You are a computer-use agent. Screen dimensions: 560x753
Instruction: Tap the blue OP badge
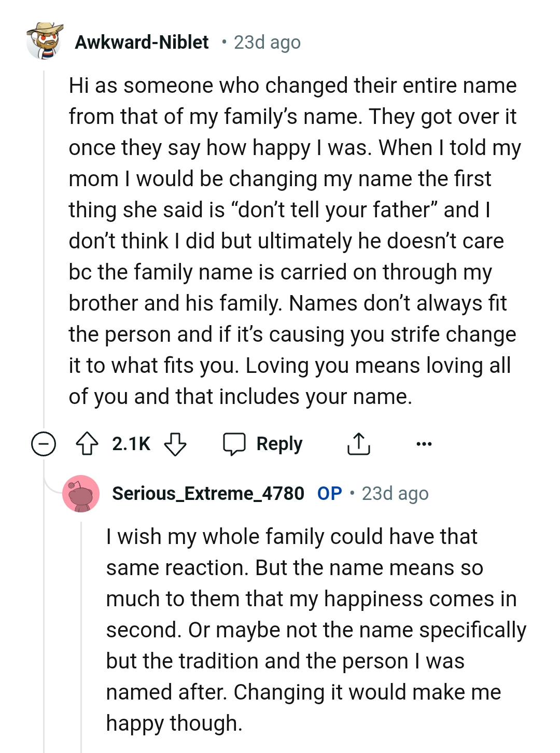coord(329,494)
